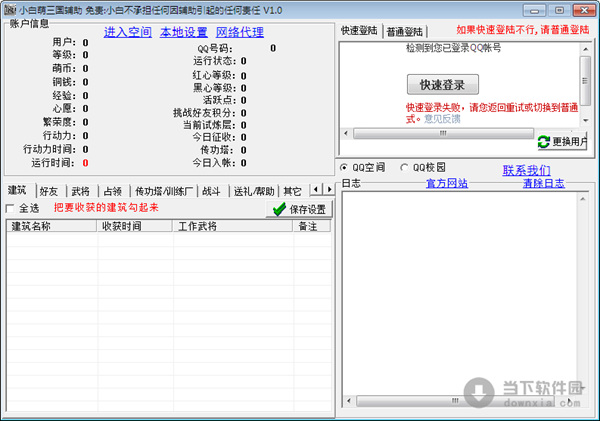Click the tab strip left scroll arrow
The image size is (600, 421).
tap(316, 189)
